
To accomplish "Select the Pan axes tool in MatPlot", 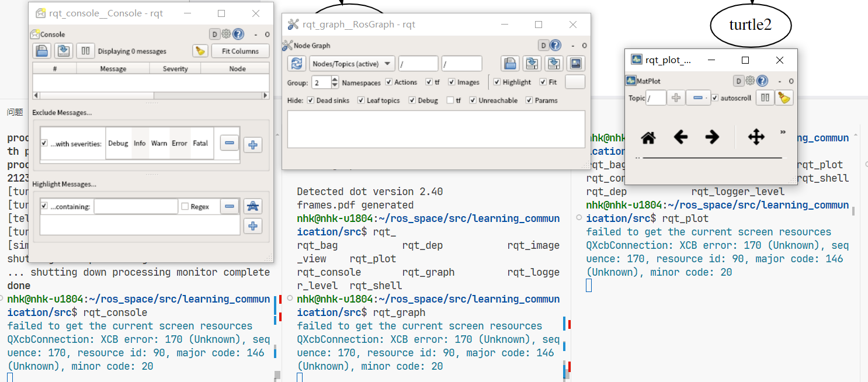I will coord(756,137).
